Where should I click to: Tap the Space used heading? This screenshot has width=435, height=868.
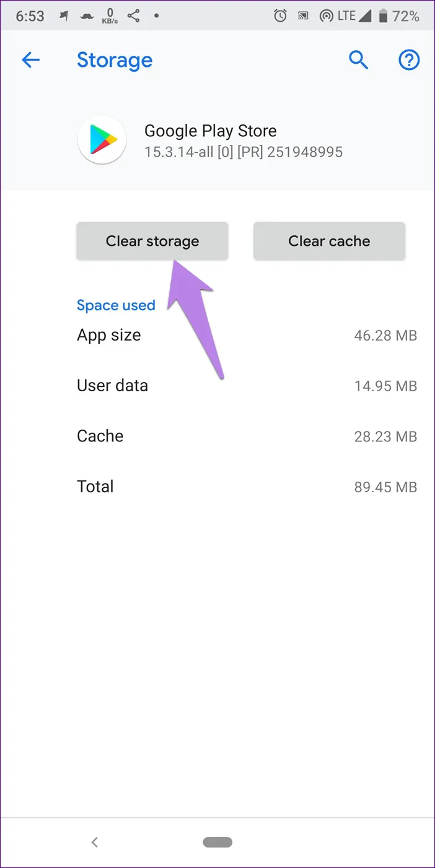pos(116,305)
